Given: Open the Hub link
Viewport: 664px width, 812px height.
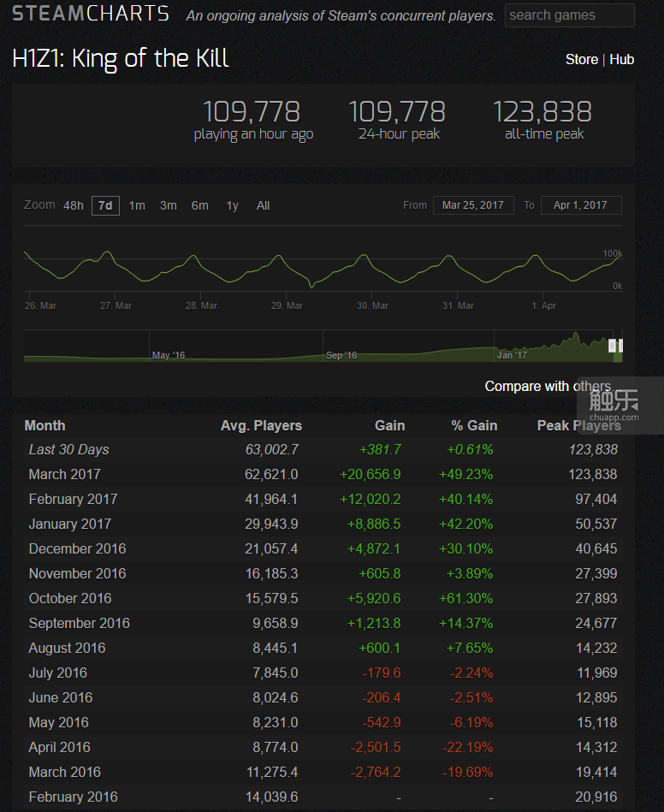Looking at the screenshot, I should click(621, 60).
